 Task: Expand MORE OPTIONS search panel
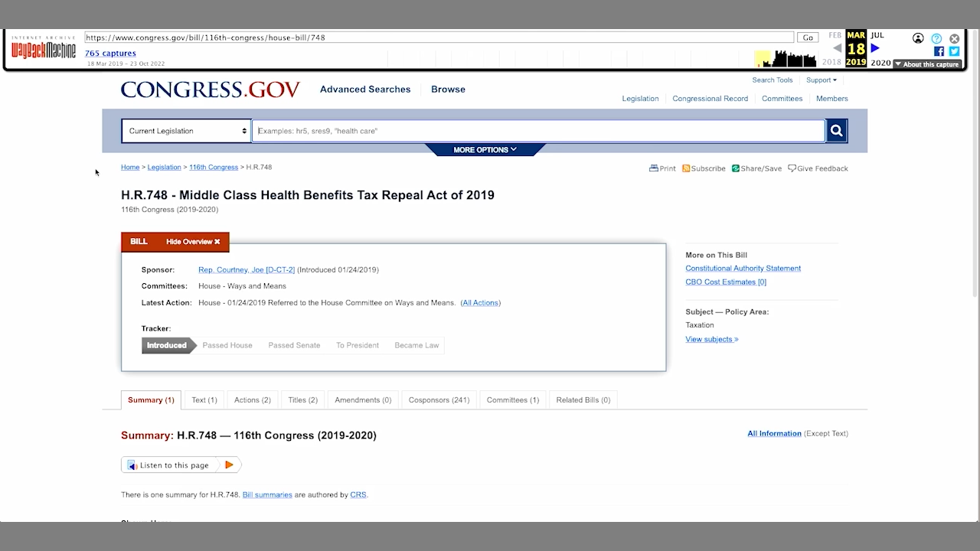[x=485, y=150]
